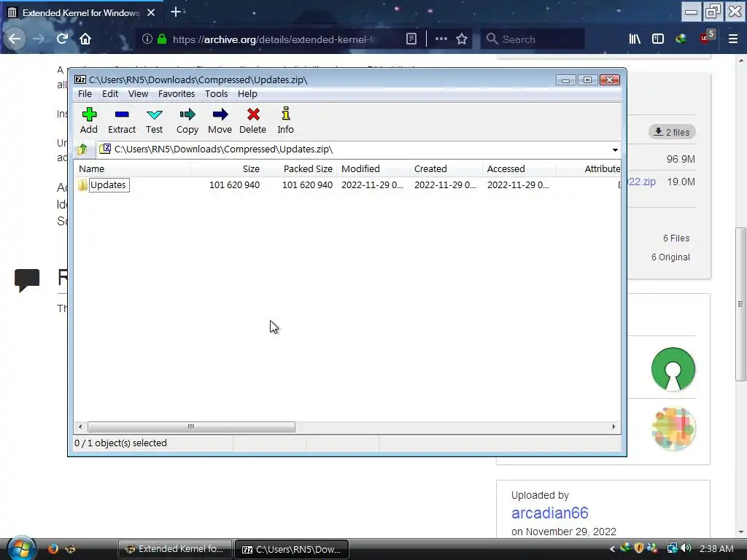Click the red Delete toolbar icon
Viewport: 747px width, 560px height.
pyautogui.click(x=253, y=120)
